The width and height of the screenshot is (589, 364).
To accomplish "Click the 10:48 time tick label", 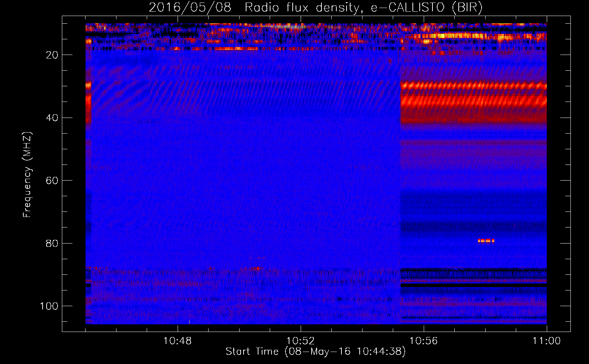I will point(178,341).
